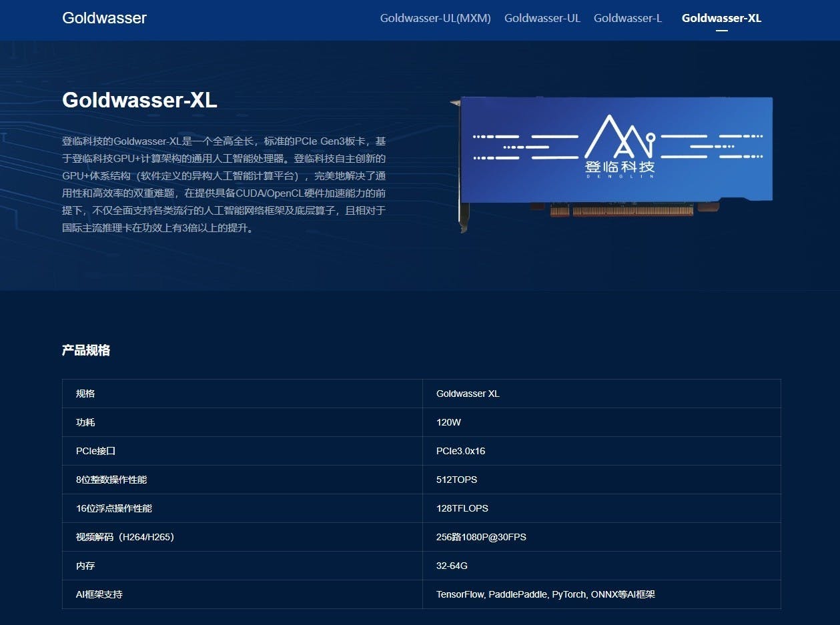Viewport: 840px width, 625px height.
Task: Select the 规格 table label cell
Action: (242, 394)
